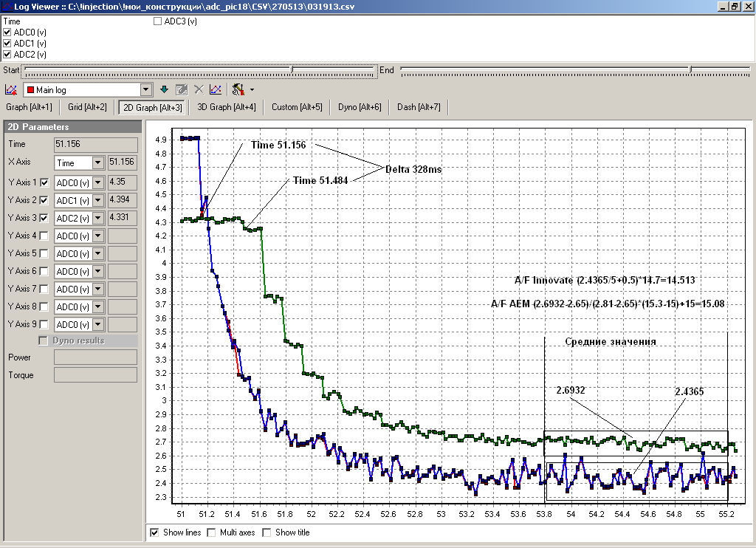
Task: Click the green down arrow toolbar icon
Action: coord(164,90)
